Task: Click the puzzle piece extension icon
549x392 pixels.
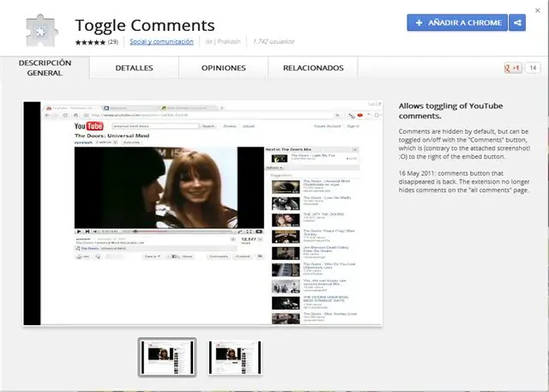Action: (42, 31)
